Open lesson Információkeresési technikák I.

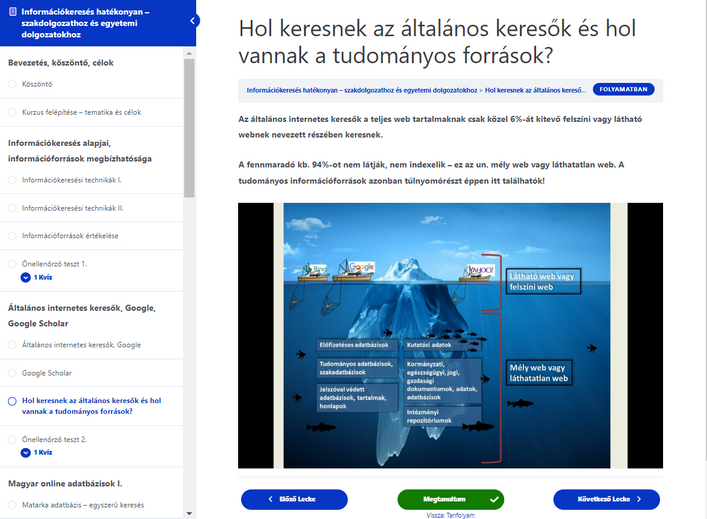coord(71,180)
